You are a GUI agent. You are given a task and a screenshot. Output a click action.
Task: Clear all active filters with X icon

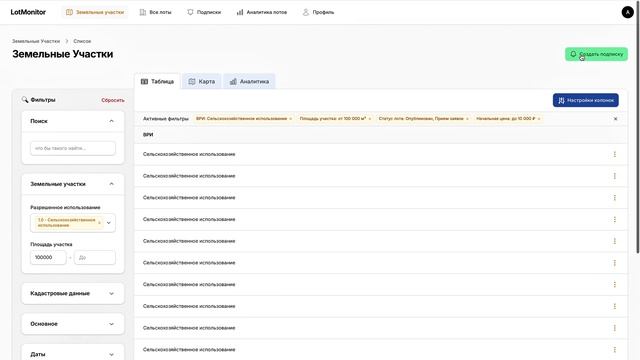[616, 119]
